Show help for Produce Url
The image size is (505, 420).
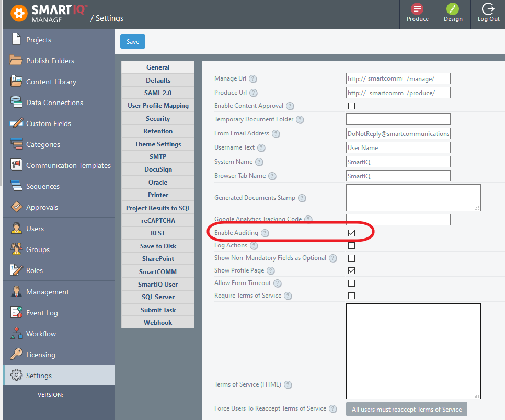(254, 93)
